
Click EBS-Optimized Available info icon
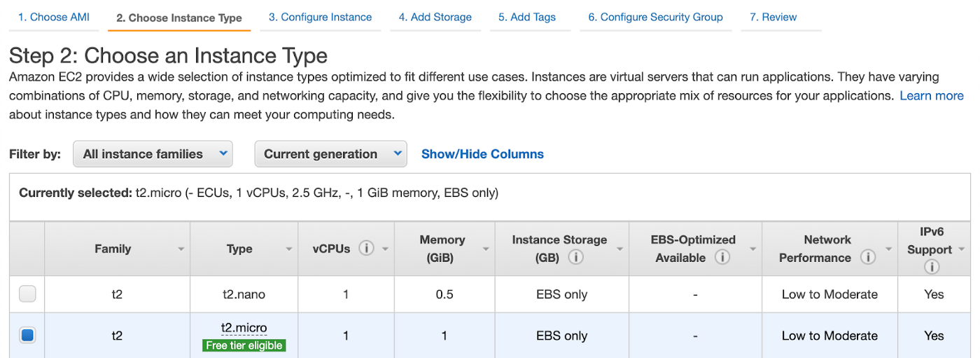(x=722, y=258)
